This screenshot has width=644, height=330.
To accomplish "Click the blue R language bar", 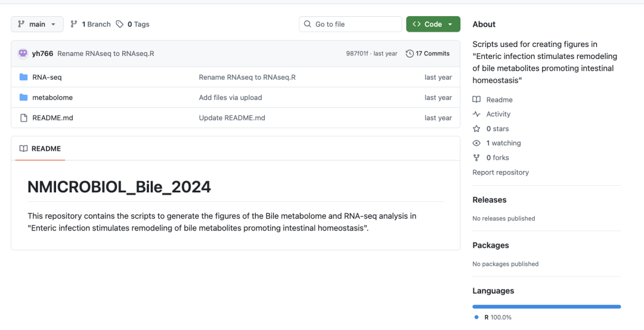I will tap(546, 307).
